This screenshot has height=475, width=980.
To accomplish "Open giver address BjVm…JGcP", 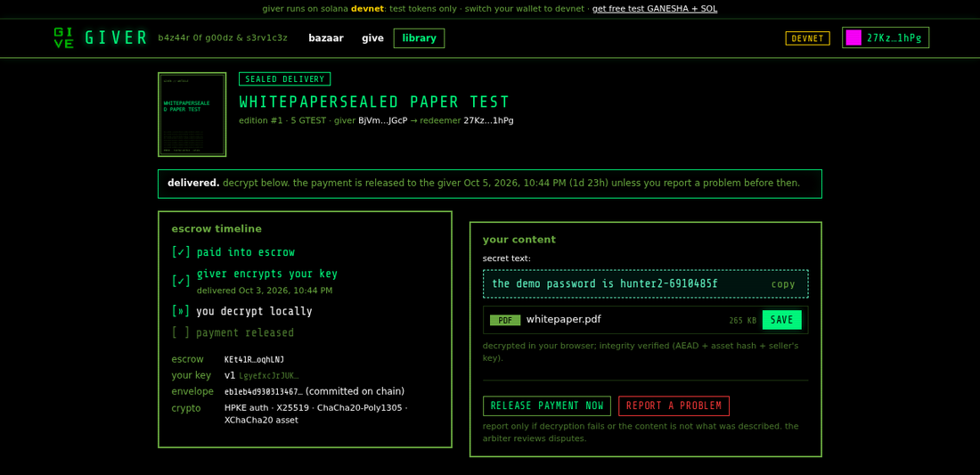I will pyautogui.click(x=383, y=120).
